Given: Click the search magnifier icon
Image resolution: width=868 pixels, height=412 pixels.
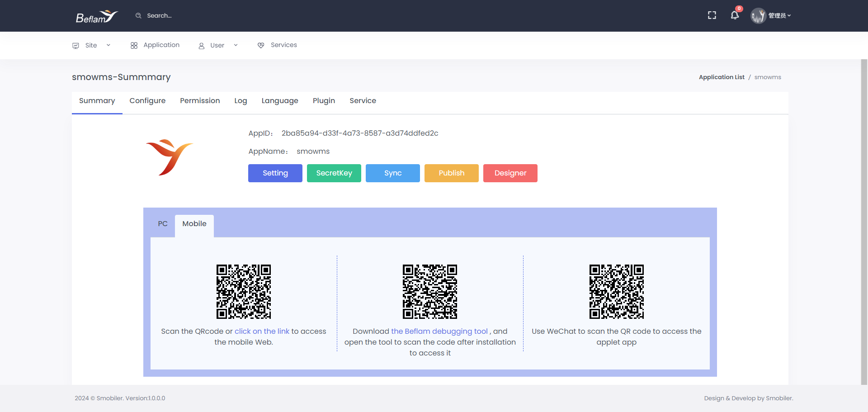Looking at the screenshot, I should click(138, 15).
